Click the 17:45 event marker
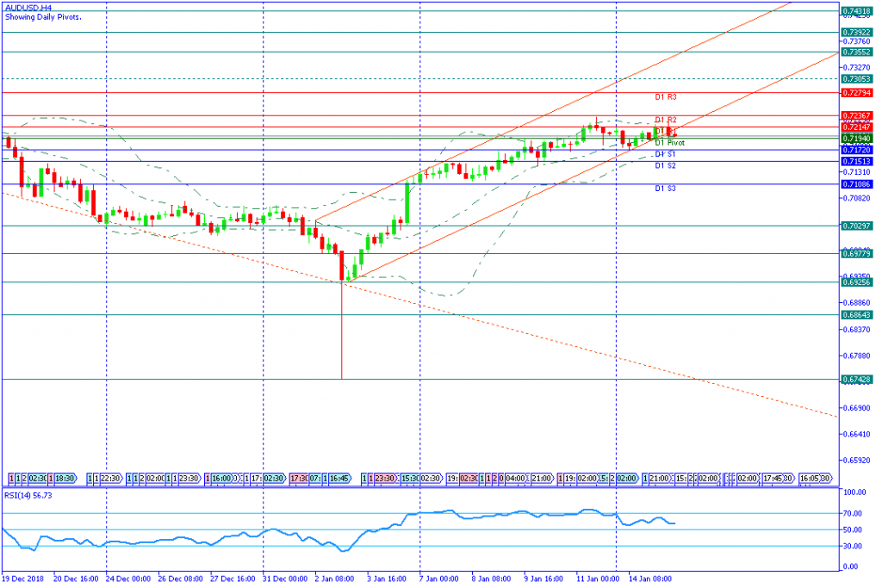 pyautogui.click(x=773, y=476)
